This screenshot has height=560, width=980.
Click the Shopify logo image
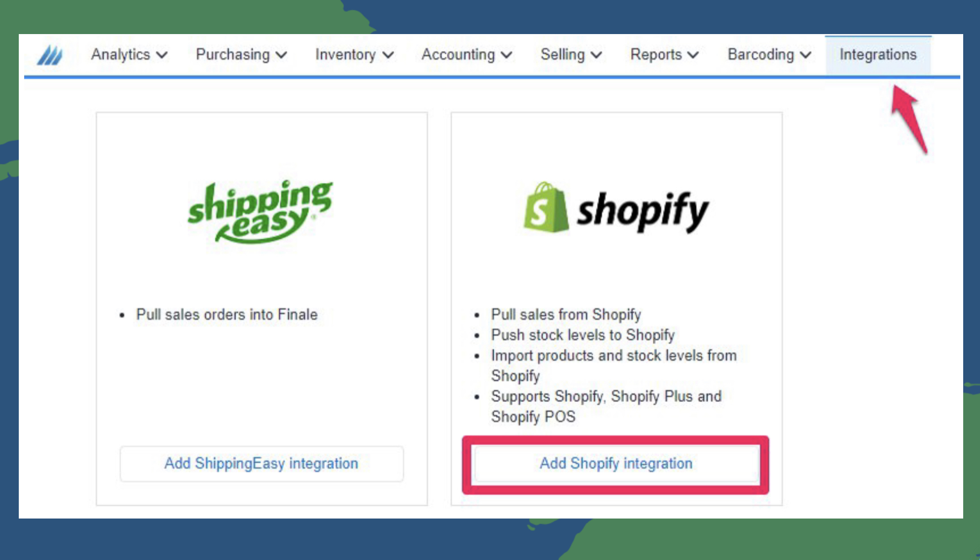pos(616,208)
